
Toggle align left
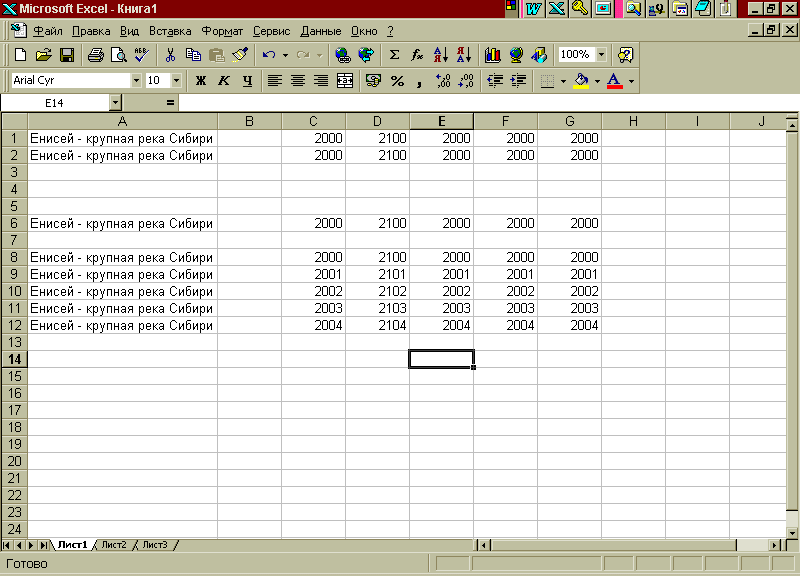274,81
